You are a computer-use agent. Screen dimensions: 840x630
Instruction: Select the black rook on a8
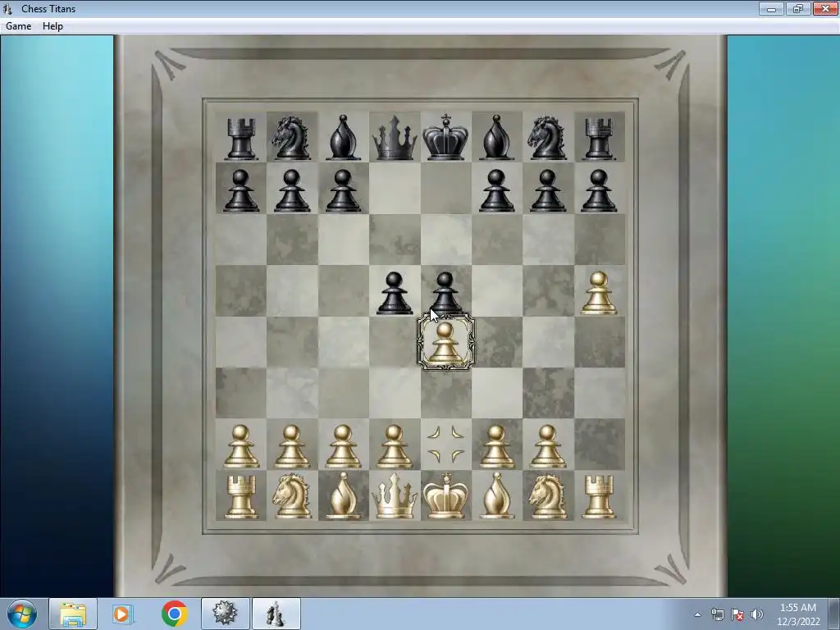pyautogui.click(x=241, y=139)
